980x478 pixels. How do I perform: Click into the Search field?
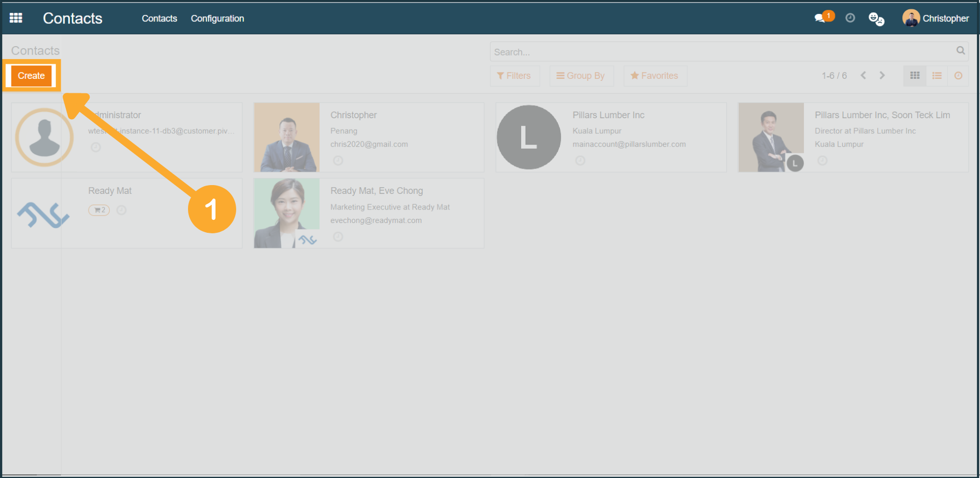point(720,52)
